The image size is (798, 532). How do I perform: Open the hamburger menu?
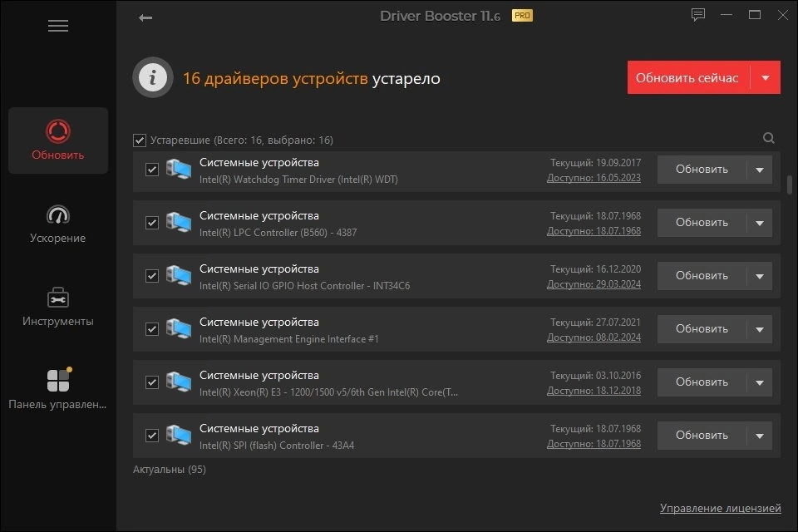click(x=58, y=26)
